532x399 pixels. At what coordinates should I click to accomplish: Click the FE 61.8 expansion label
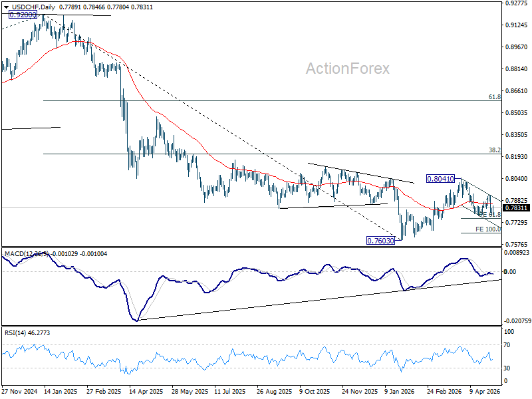pyautogui.click(x=490, y=215)
